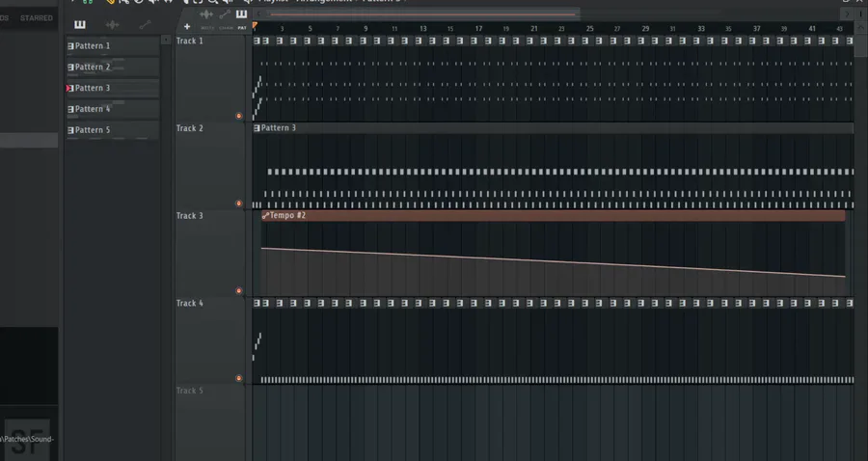Select Pattern 1 in the picker

point(113,46)
